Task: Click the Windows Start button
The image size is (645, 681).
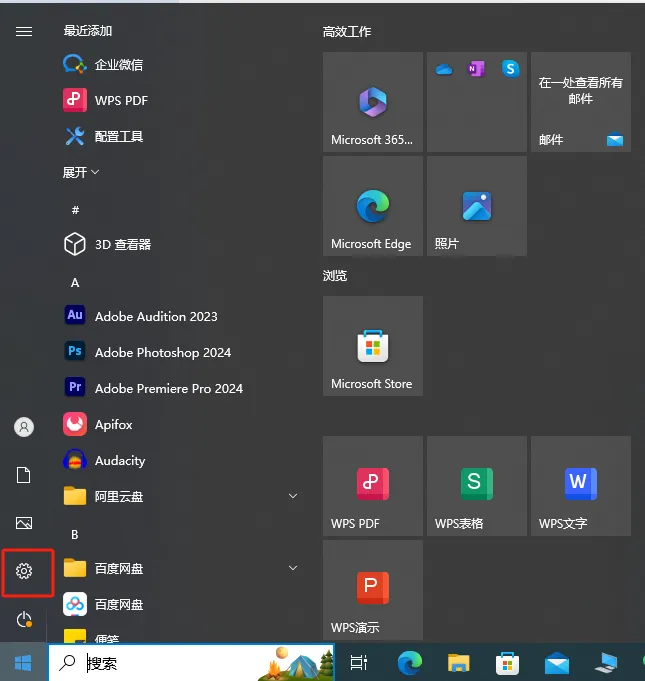Action: (24, 662)
